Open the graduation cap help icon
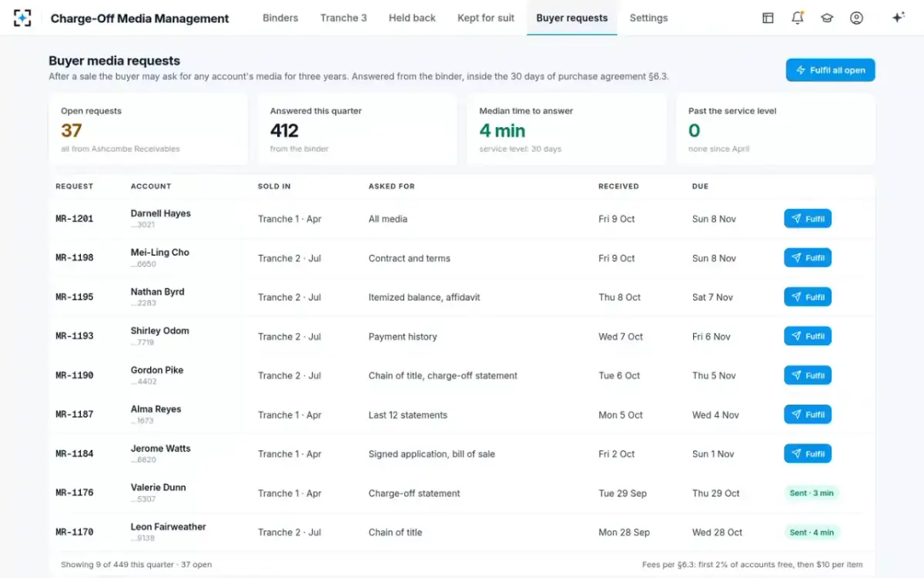Image resolution: width=924 pixels, height=578 pixels. [x=827, y=18]
